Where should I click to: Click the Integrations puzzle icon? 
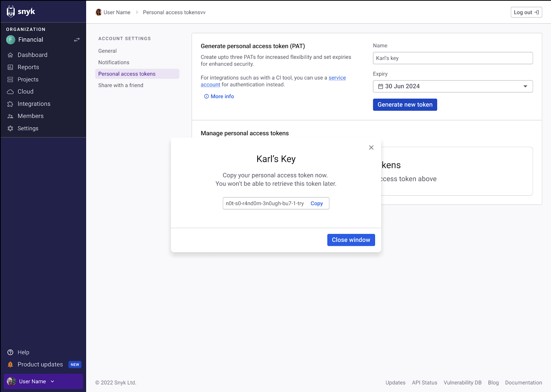10,104
